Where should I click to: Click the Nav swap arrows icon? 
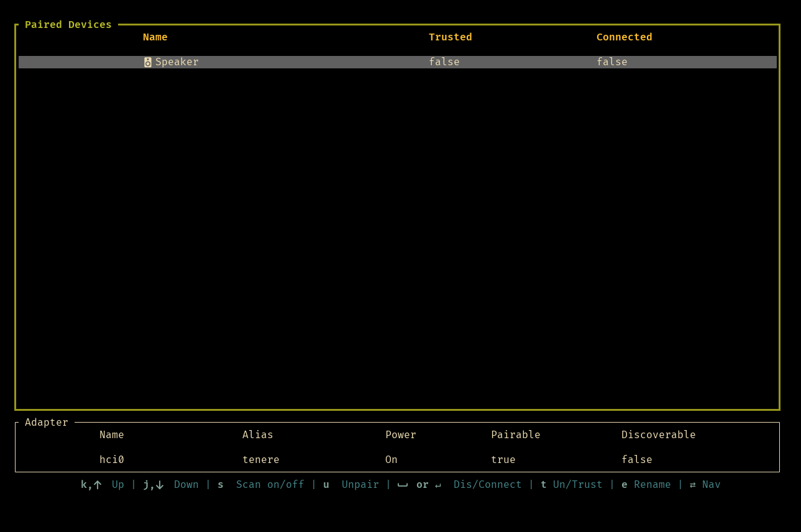click(693, 485)
